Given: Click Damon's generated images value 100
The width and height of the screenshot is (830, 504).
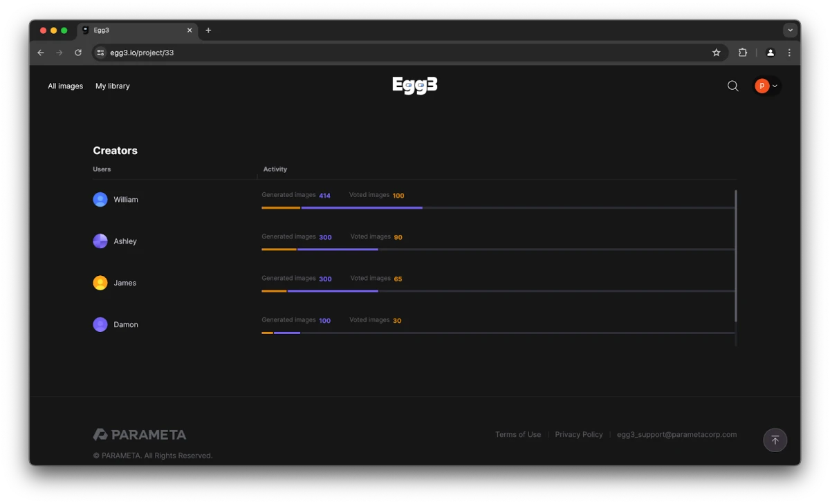Looking at the screenshot, I should click(324, 321).
